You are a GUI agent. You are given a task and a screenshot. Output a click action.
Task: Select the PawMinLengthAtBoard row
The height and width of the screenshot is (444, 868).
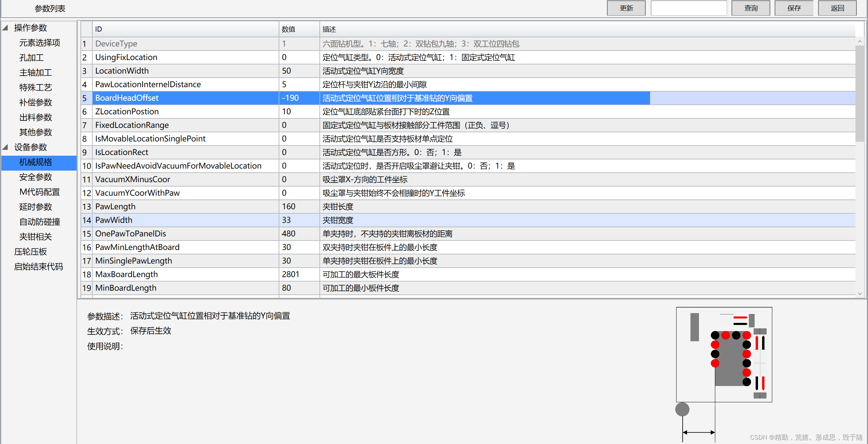(468, 247)
